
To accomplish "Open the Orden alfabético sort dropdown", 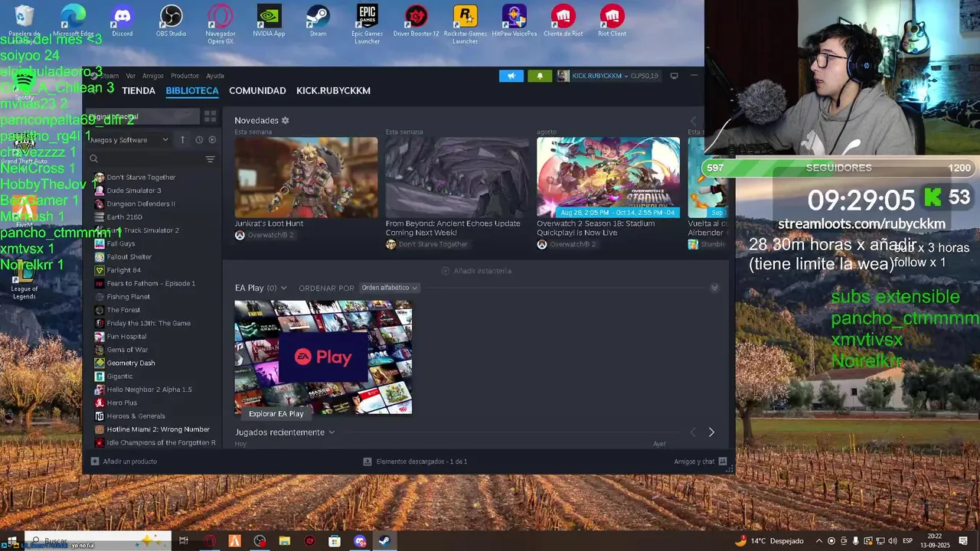I will click(x=390, y=288).
